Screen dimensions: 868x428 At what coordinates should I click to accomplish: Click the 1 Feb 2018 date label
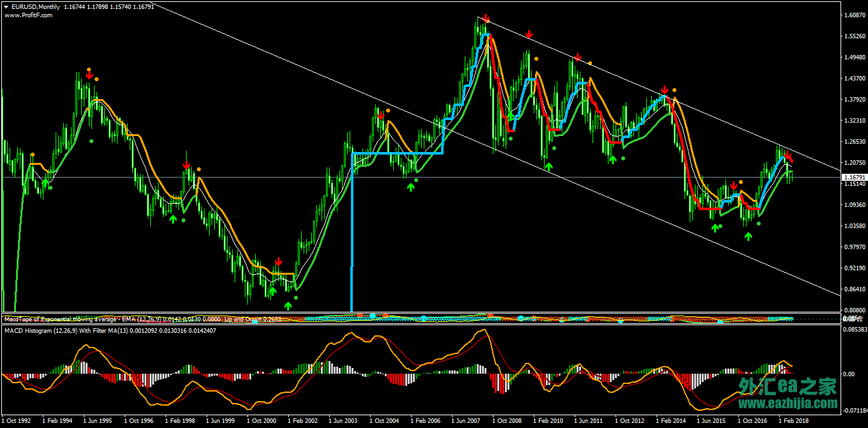coord(794,422)
